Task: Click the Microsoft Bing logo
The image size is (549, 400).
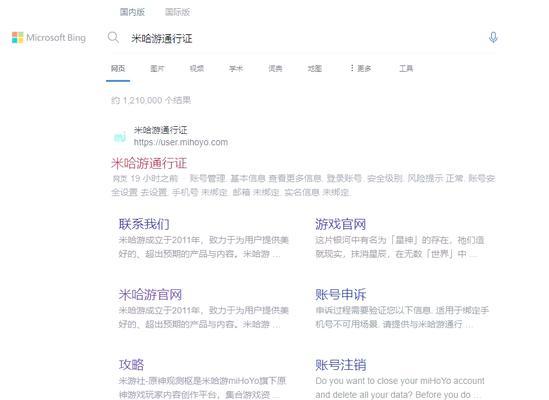Action: [x=49, y=37]
